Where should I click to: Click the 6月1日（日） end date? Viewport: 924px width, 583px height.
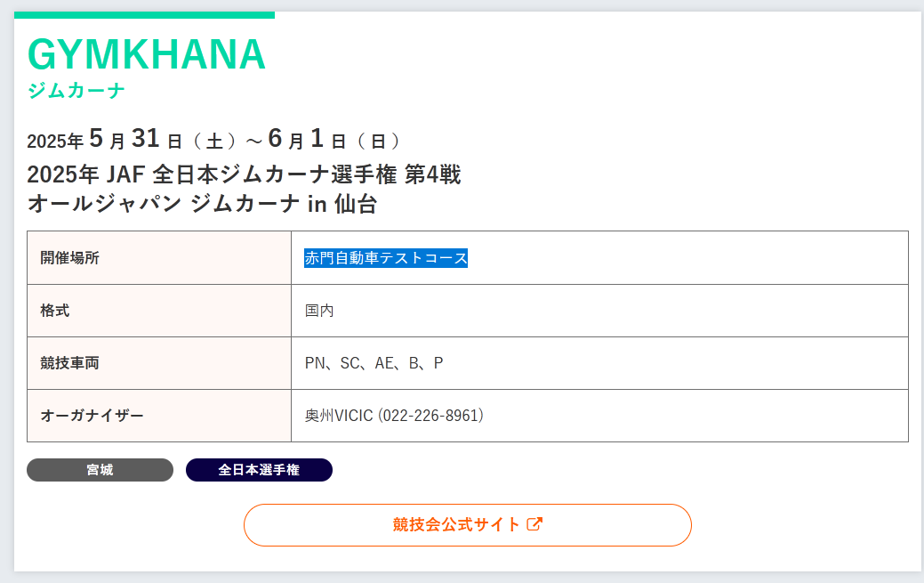(334, 139)
